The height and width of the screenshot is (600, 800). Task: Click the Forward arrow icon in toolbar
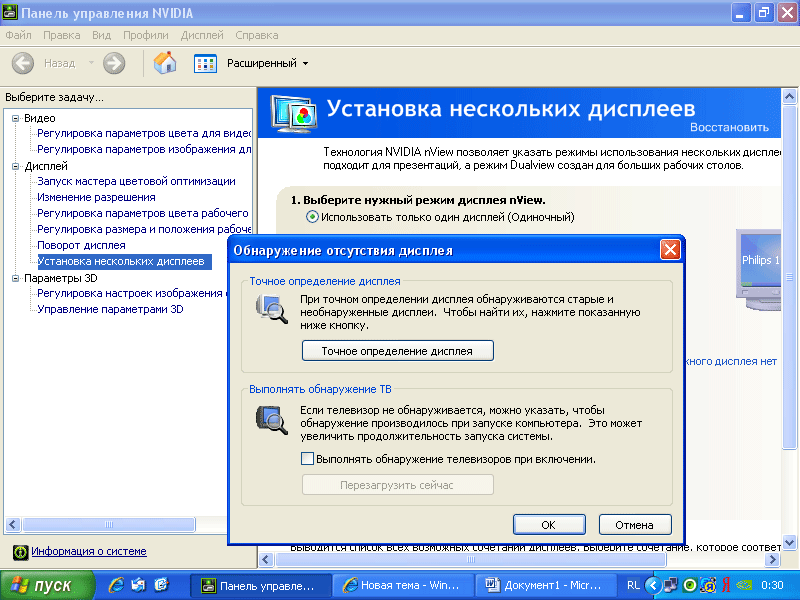pyautogui.click(x=114, y=63)
